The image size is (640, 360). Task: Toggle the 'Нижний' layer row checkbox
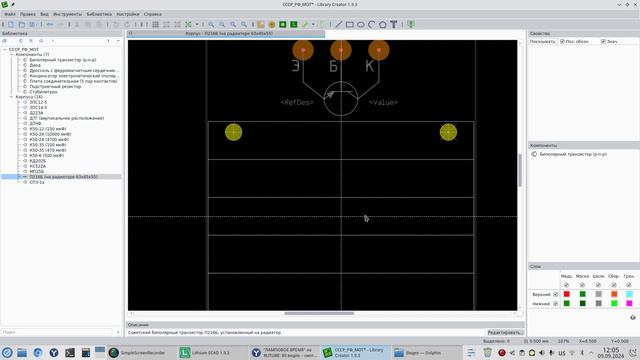[x=555, y=304]
